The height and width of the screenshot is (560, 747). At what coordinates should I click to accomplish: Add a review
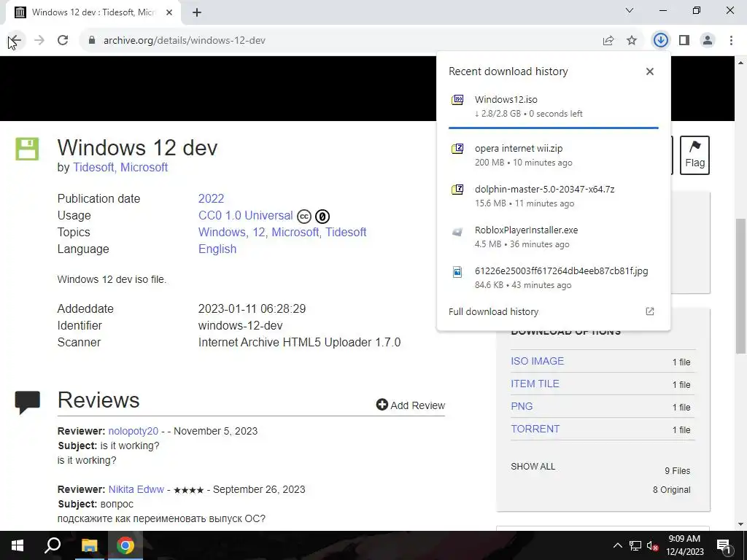pyautogui.click(x=411, y=405)
